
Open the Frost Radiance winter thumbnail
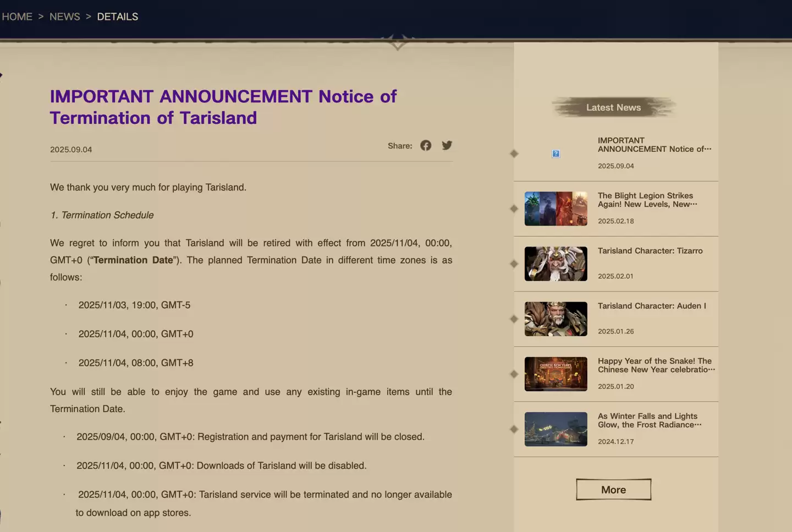(x=555, y=429)
